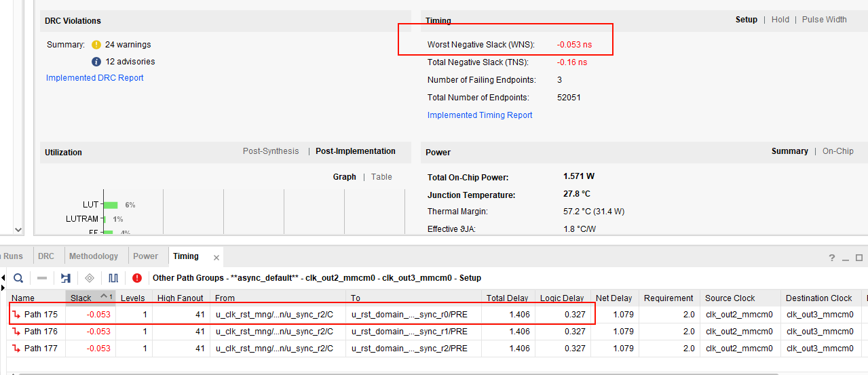
Task: Click the diamond-shaped icon in Timing toolbar
Action: (90, 278)
